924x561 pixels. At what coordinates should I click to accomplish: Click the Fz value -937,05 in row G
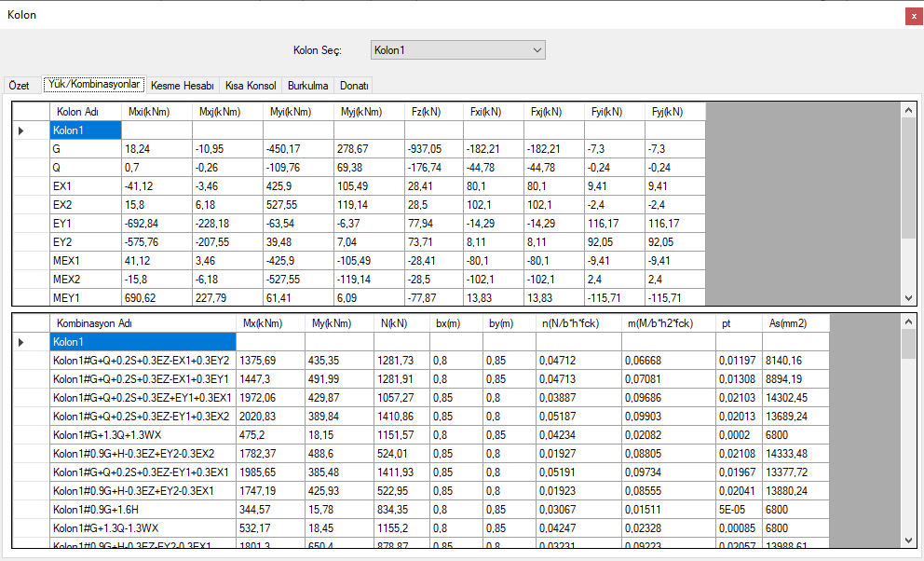pyautogui.click(x=434, y=149)
